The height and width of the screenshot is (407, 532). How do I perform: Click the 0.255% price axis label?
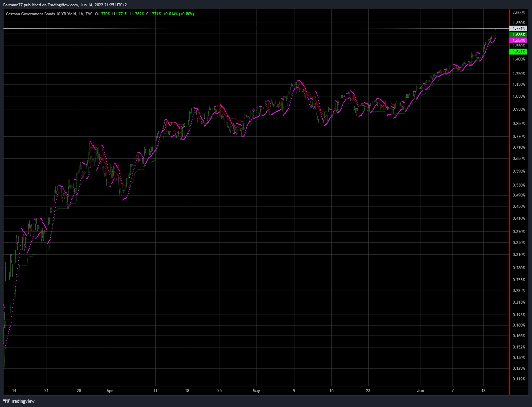tap(519, 280)
